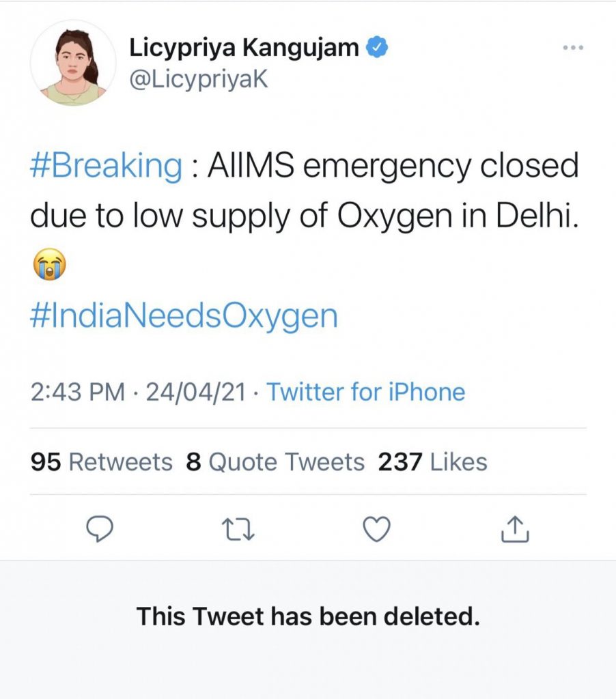The height and width of the screenshot is (699, 616).
Task: Click the crying face emoji
Action: click(x=49, y=263)
